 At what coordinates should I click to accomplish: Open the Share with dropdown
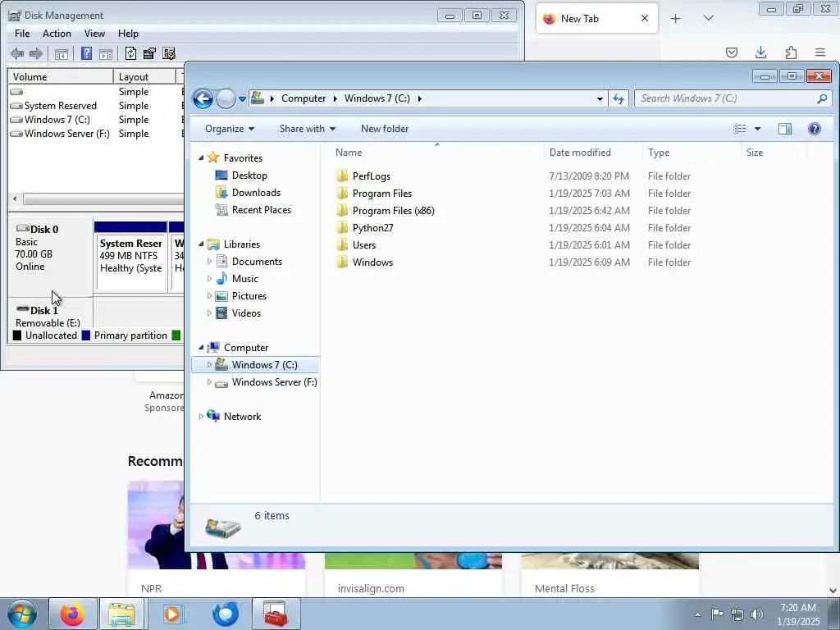pyautogui.click(x=308, y=129)
